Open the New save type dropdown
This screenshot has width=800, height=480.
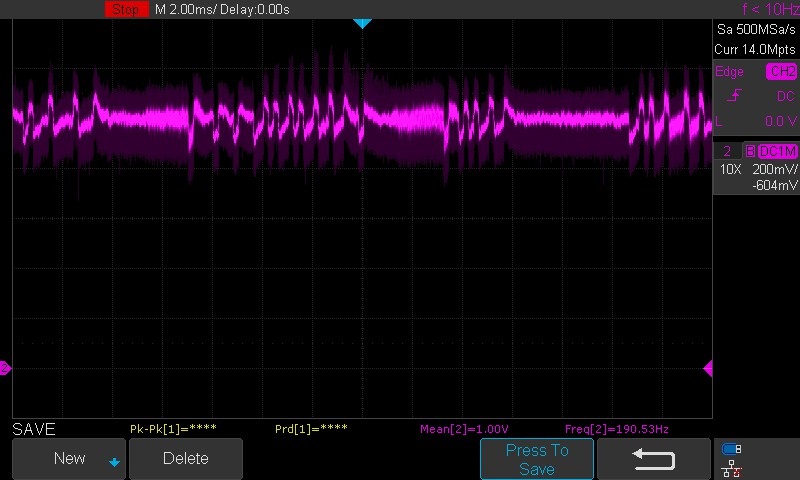point(69,459)
